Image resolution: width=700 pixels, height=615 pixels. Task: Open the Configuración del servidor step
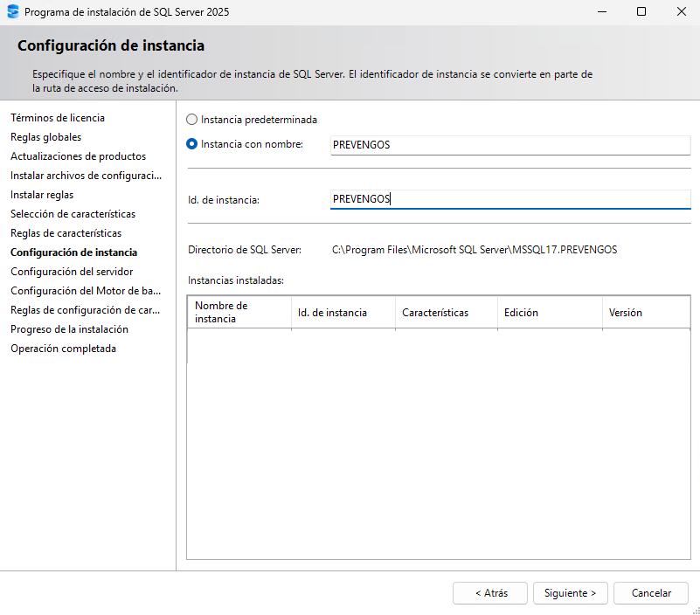pos(72,272)
